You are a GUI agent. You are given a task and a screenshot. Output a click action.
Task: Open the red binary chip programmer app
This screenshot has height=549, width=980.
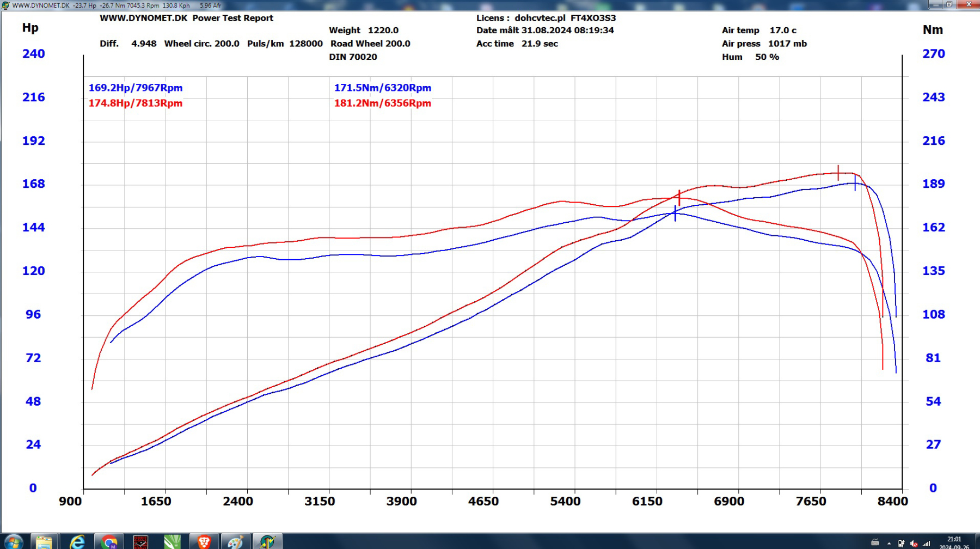[140, 542]
